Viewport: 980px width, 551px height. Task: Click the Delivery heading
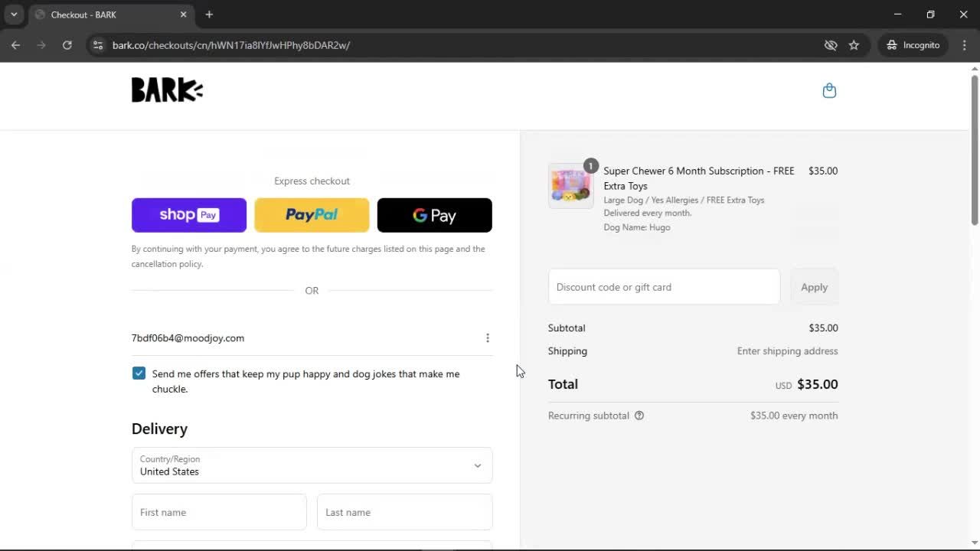159,429
